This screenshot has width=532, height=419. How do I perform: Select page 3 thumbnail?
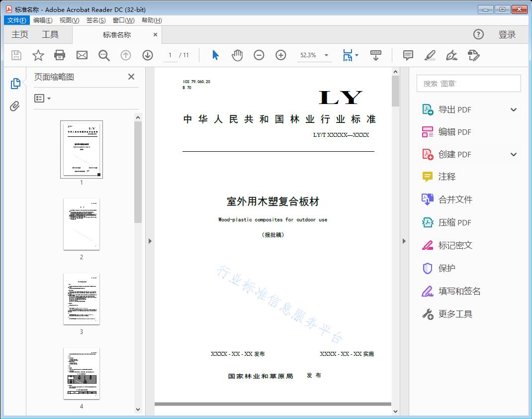coord(82,299)
